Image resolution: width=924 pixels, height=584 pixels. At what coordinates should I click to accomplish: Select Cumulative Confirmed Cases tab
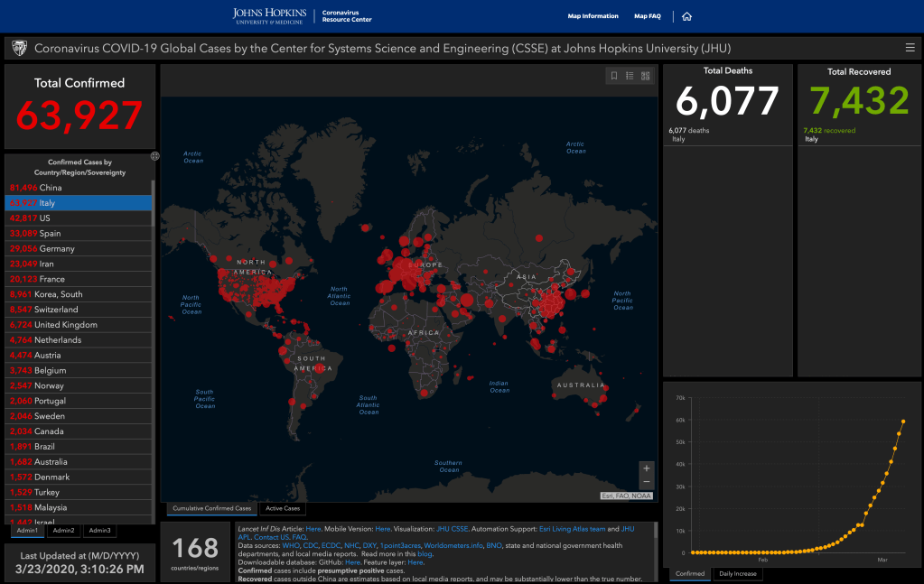[211, 509]
